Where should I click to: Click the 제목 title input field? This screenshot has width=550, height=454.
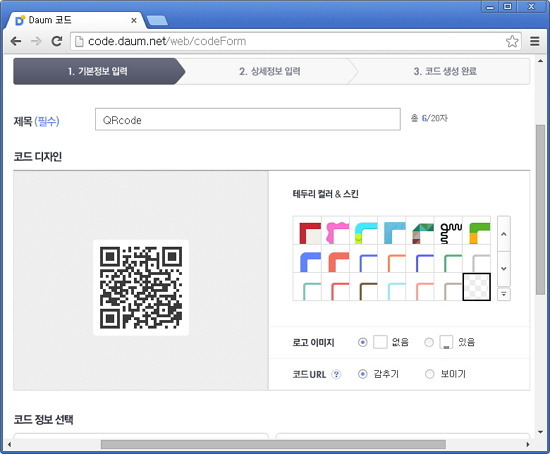point(248,120)
